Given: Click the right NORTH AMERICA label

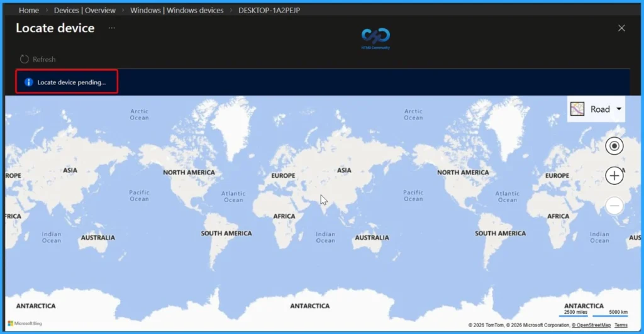Looking at the screenshot, I should click(463, 172).
